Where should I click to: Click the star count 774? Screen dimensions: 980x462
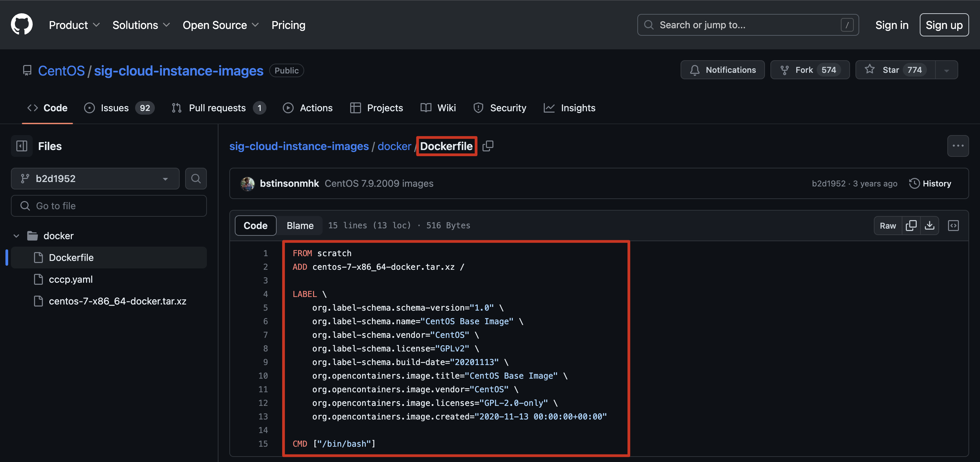click(915, 70)
